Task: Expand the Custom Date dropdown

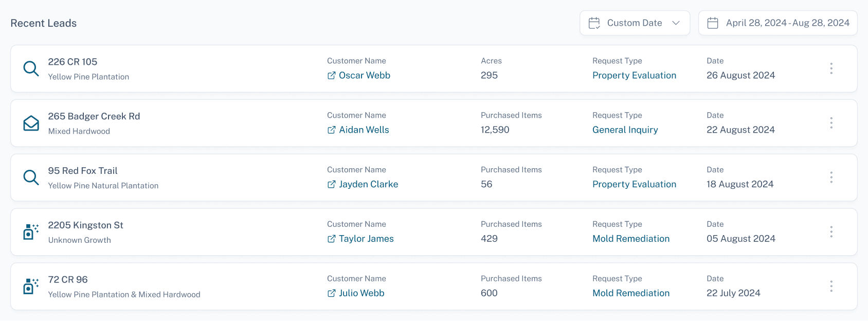Action: [x=635, y=23]
